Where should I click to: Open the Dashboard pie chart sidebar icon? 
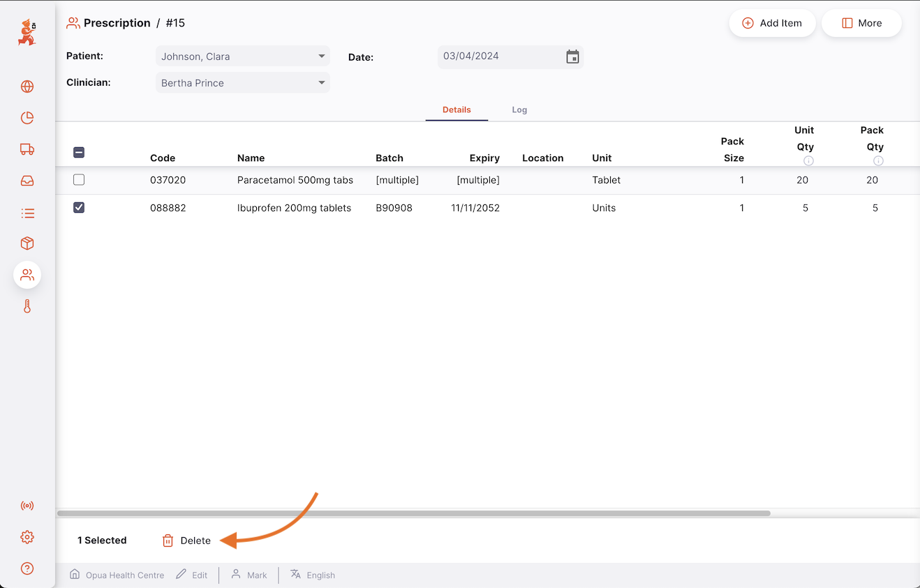coord(27,118)
